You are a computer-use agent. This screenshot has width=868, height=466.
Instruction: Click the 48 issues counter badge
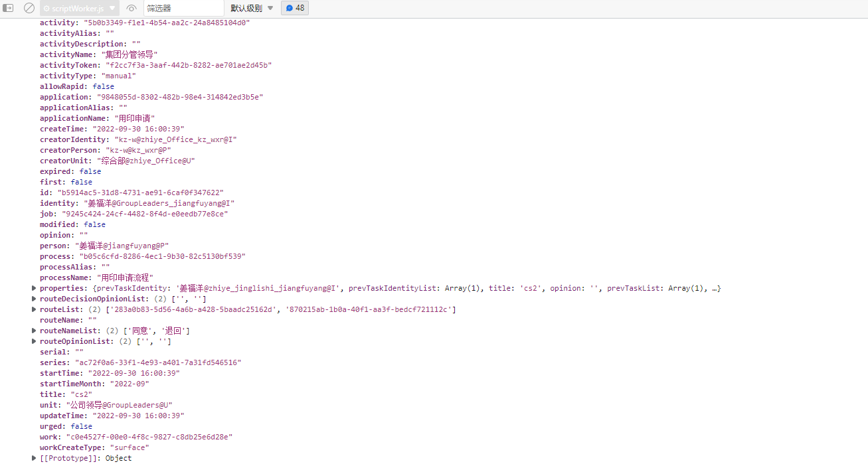pyautogui.click(x=295, y=8)
